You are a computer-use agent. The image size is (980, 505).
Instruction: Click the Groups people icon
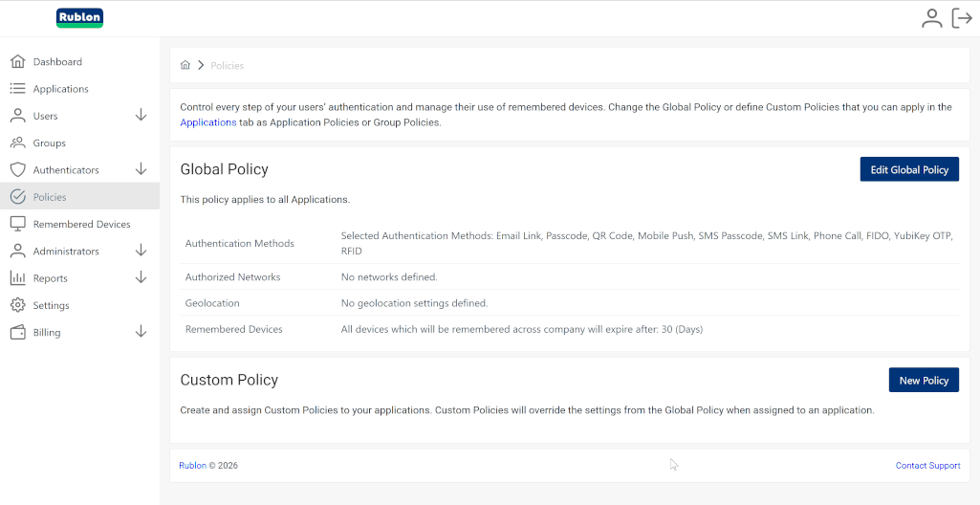(17, 143)
